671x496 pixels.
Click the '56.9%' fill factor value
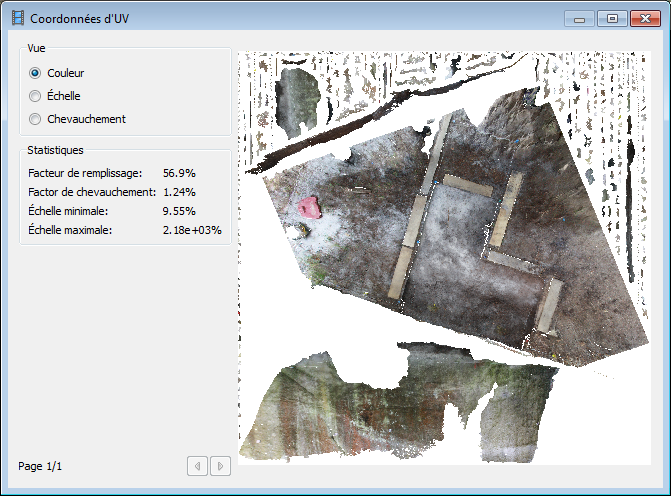[x=179, y=173]
